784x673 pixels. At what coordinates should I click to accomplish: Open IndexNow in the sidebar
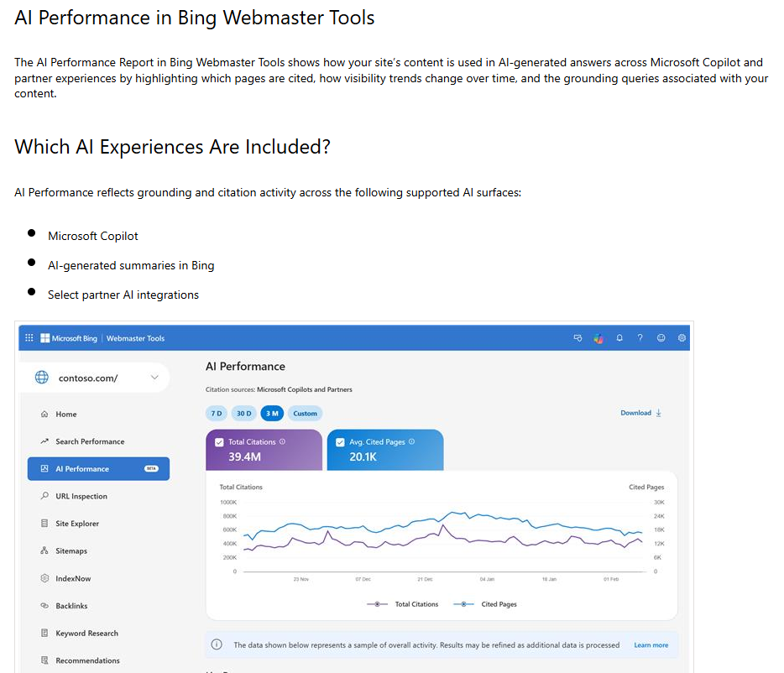coord(98,578)
